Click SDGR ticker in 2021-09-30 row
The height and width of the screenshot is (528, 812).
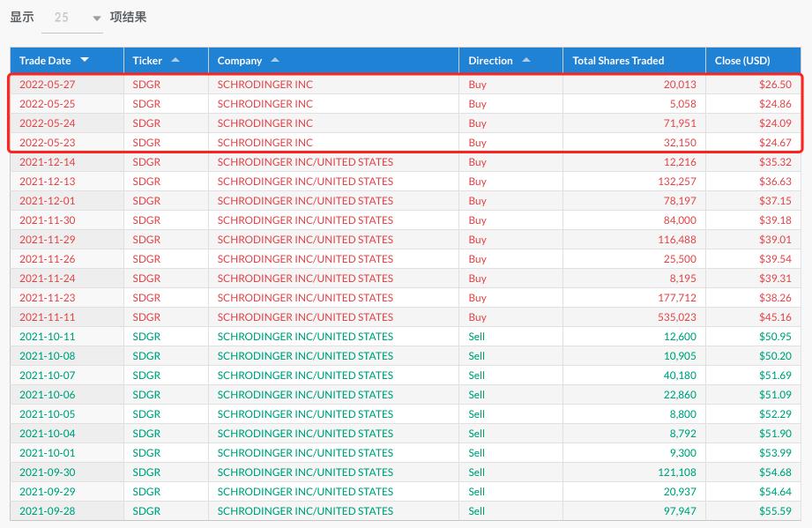click(146, 472)
